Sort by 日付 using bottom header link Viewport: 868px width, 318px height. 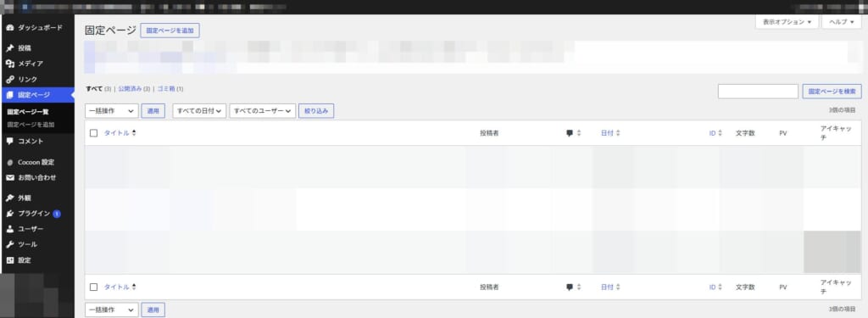tap(607, 287)
